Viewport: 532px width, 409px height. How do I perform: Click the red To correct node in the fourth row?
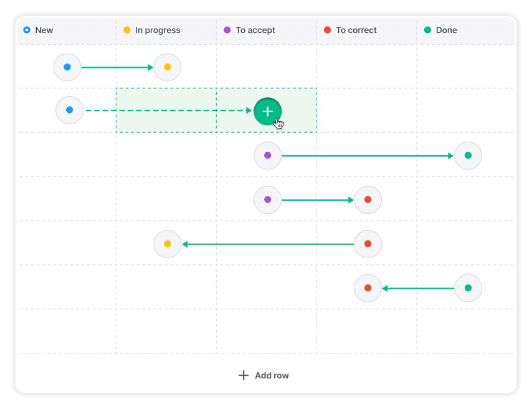pos(368,200)
